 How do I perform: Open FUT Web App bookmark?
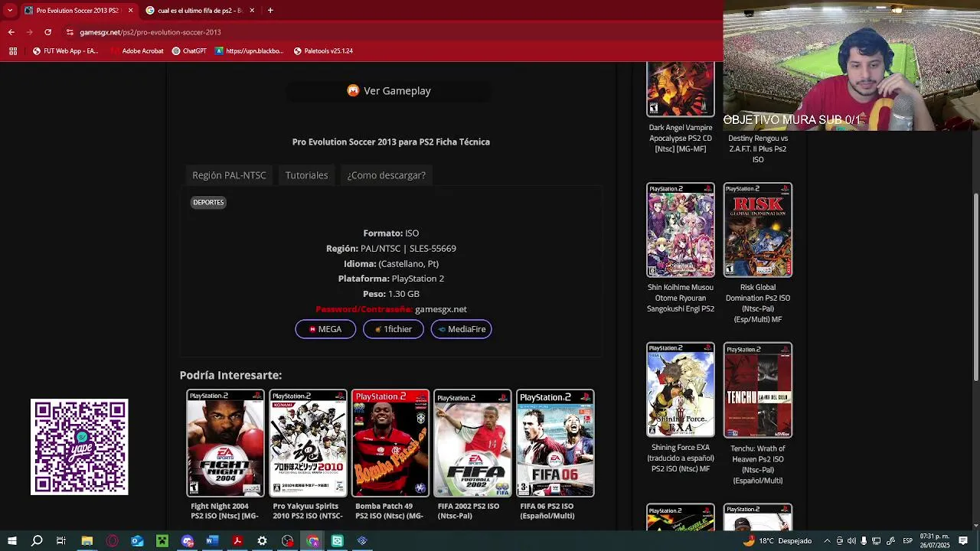tap(66, 51)
